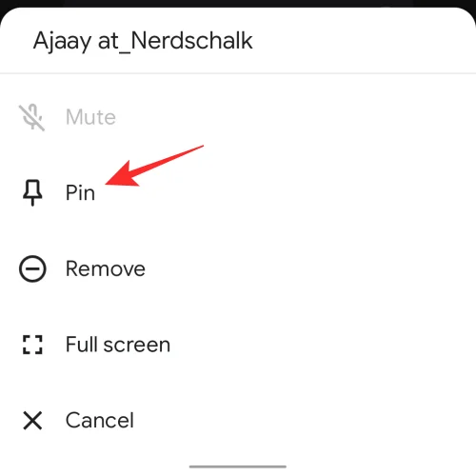This screenshot has width=476, height=476.
Task: Click the Cancel text label
Action: coord(100,421)
